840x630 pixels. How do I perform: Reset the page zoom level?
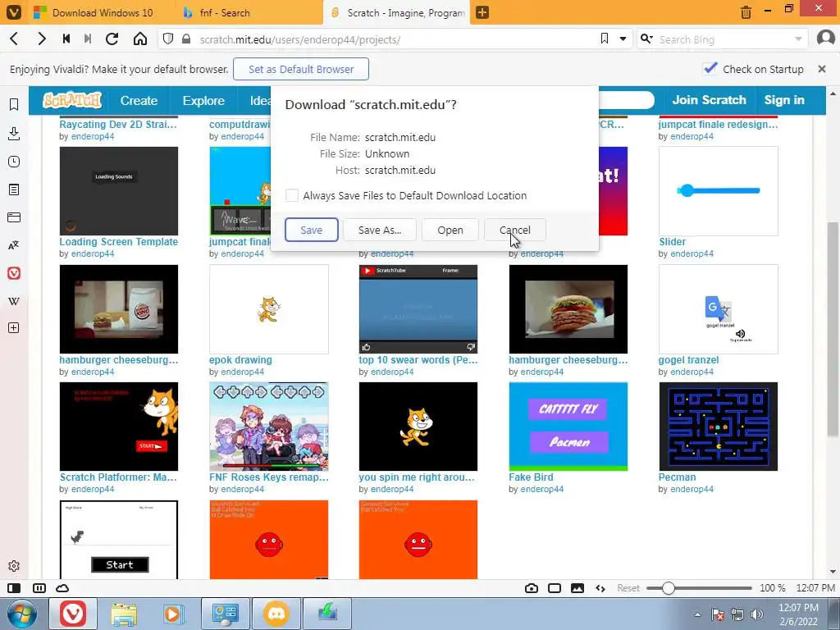pyautogui.click(x=628, y=588)
